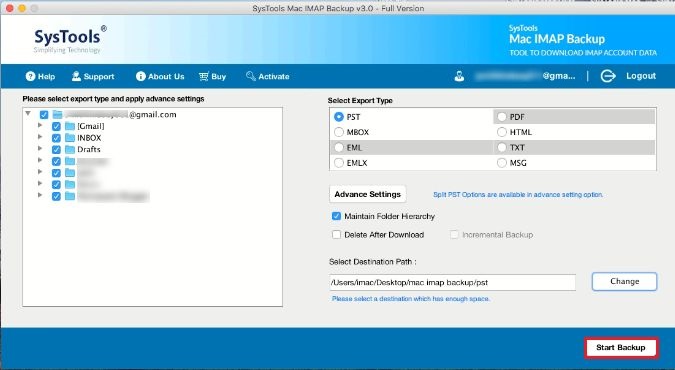Screen dimensions: 675x370
Task: Enable Delete After Download checkbox
Action: point(337,235)
